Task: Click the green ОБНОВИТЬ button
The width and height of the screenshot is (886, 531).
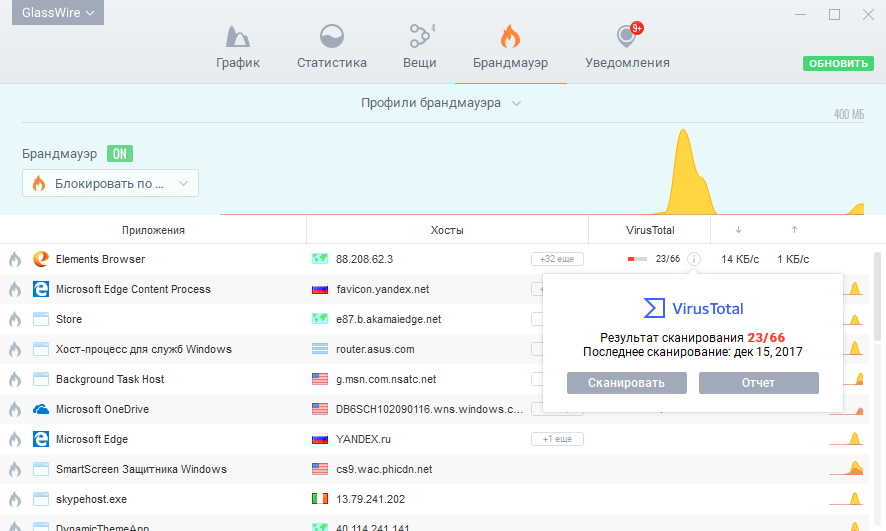Action: (x=838, y=63)
